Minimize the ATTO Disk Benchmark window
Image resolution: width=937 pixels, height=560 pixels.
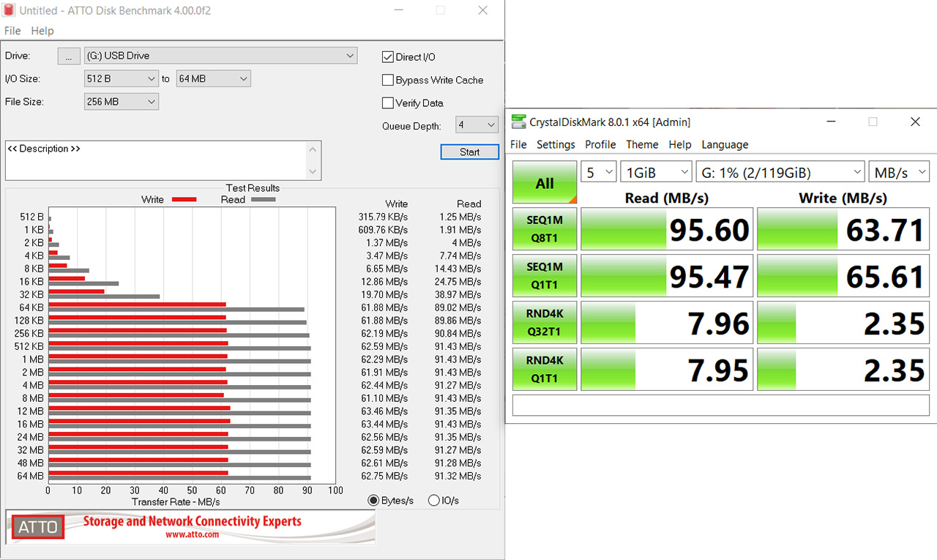click(x=397, y=10)
